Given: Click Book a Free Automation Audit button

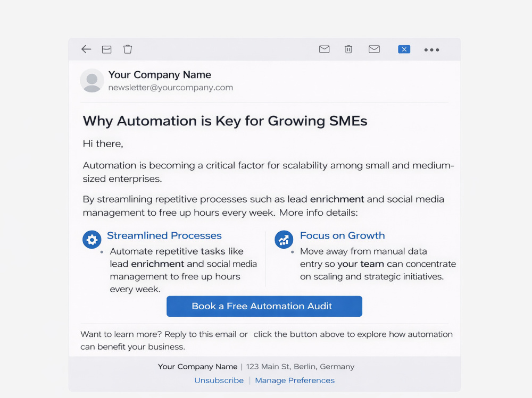Looking at the screenshot, I should (x=264, y=306).
